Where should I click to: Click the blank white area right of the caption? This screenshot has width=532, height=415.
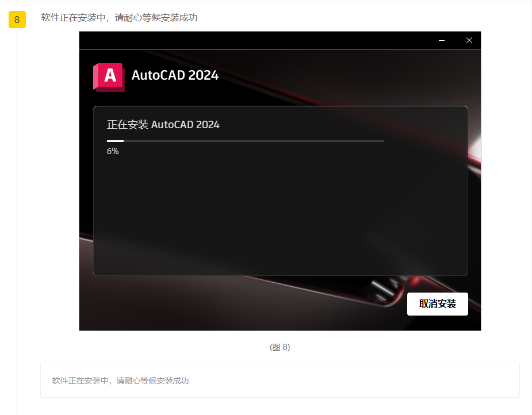pos(403,347)
